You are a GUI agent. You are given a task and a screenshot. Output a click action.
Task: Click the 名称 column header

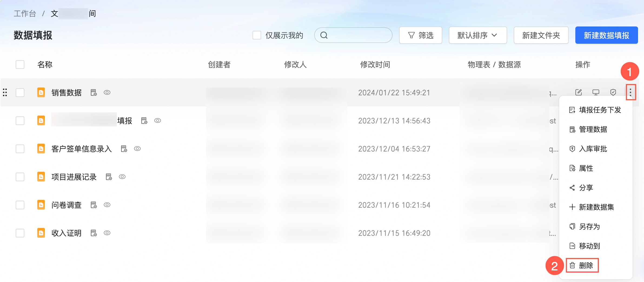coord(45,65)
